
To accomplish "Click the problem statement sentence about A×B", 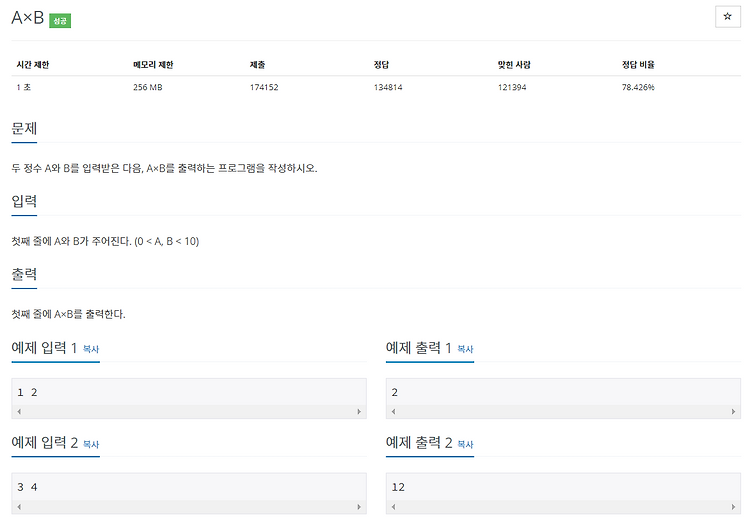I will pyautogui.click(x=164, y=168).
